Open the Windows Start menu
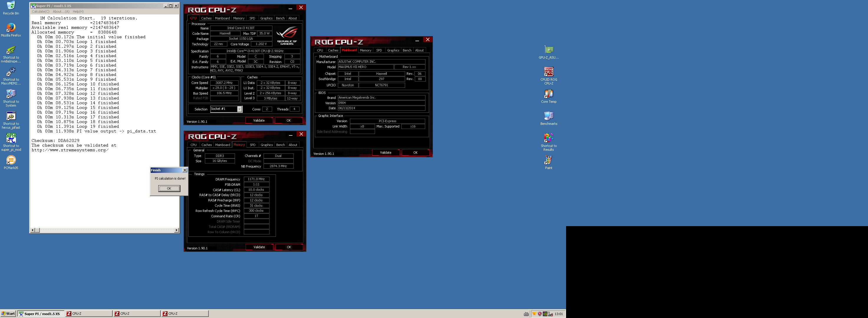868x318 pixels. pos(8,314)
